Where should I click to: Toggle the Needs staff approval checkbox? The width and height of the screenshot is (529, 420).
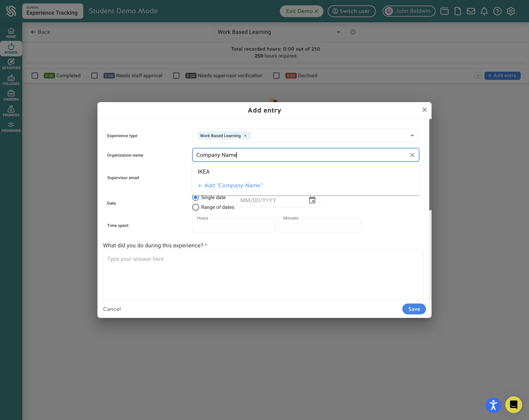point(94,76)
